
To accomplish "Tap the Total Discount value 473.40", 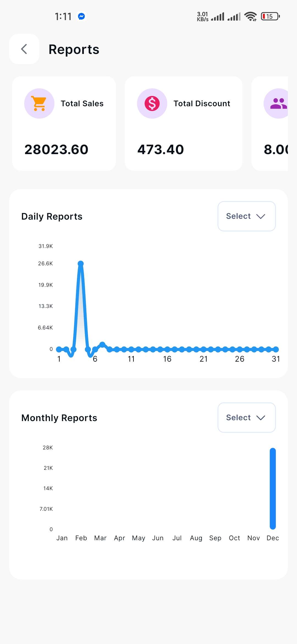I will (161, 150).
